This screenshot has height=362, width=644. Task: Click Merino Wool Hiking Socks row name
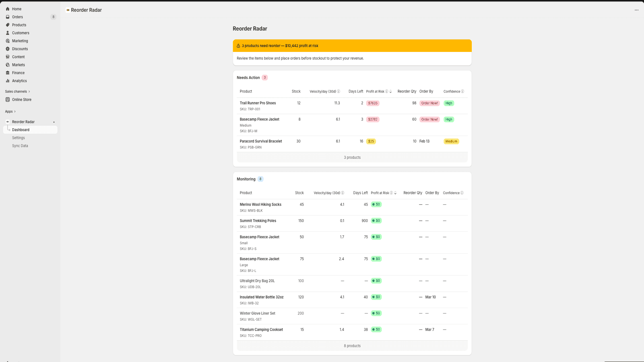(x=260, y=204)
